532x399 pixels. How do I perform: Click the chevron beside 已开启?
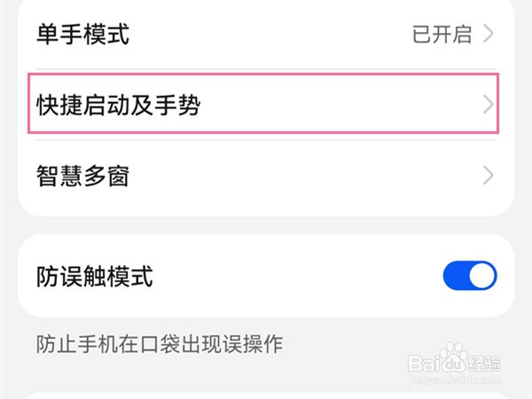488,35
